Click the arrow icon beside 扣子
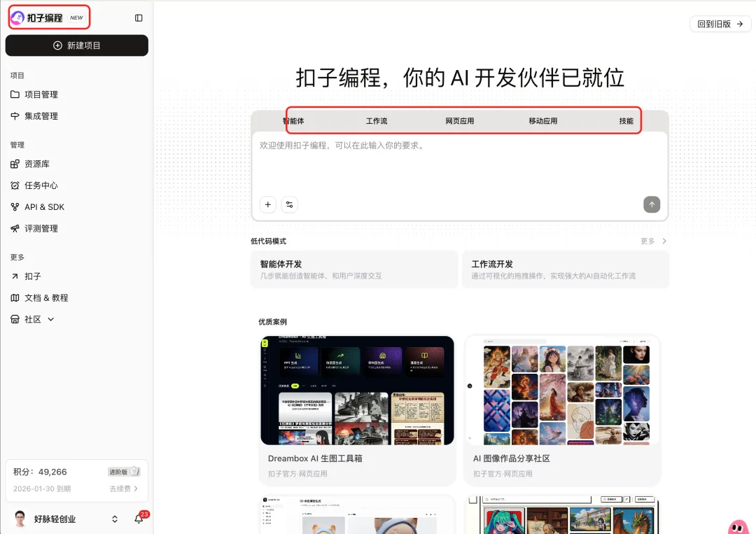This screenshot has height=534, width=756. 15,276
